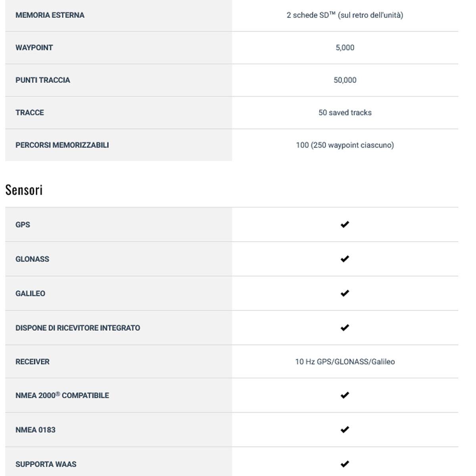Click the PERCORSI MEMORIZZABILI label
Screen dimensions: 476x476
[x=62, y=145]
